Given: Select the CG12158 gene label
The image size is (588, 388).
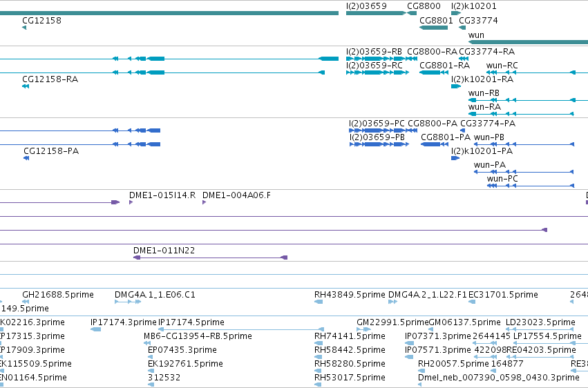Looking at the screenshot, I should tap(41, 20).
